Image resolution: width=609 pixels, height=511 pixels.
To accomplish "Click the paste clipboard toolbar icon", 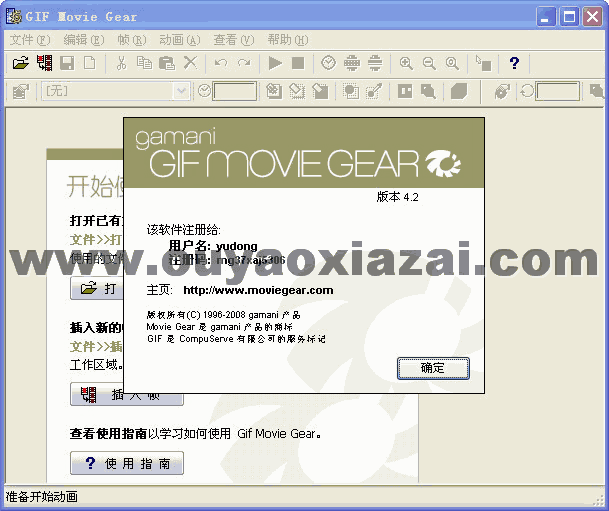I will pyautogui.click(x=167, y=63).
